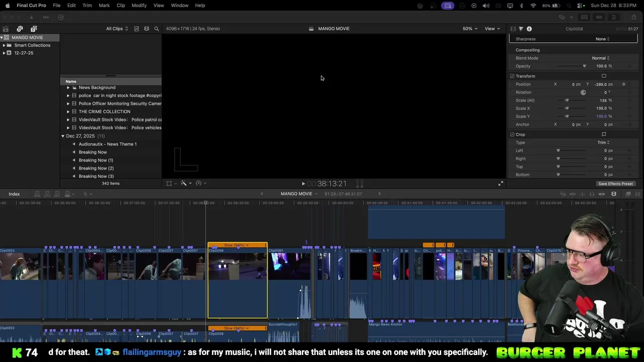The image size is (644, 362).
Task: Click the Bluetooth menu bar icon
Action: [521, 5]
